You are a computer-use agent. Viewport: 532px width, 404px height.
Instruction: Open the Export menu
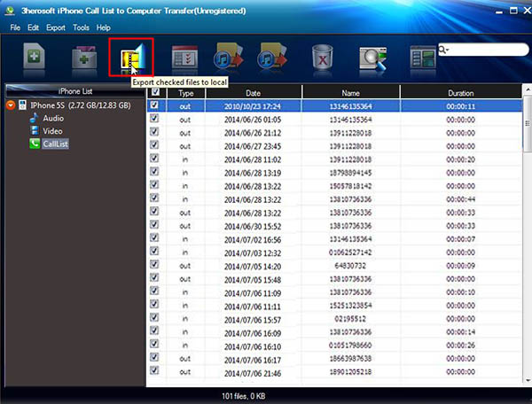(x=56, y=27)
